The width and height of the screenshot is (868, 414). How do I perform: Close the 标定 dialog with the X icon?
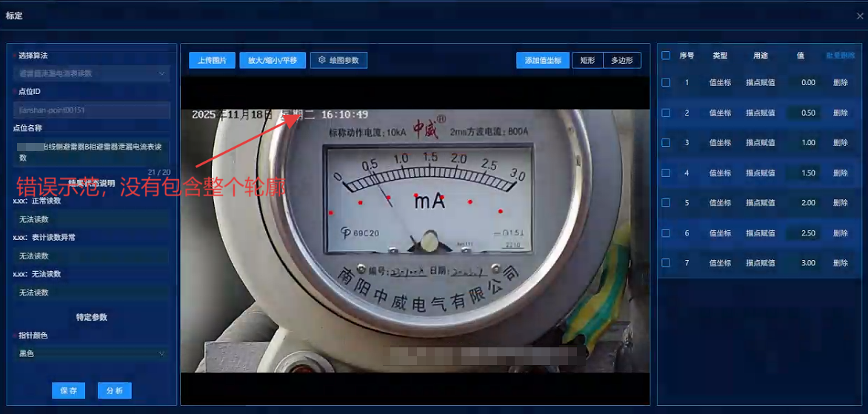tap(849, 16)
